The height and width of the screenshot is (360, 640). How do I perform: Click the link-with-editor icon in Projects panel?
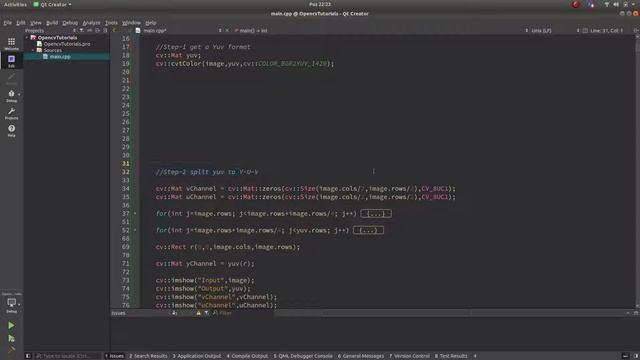(x=89, y=31)
